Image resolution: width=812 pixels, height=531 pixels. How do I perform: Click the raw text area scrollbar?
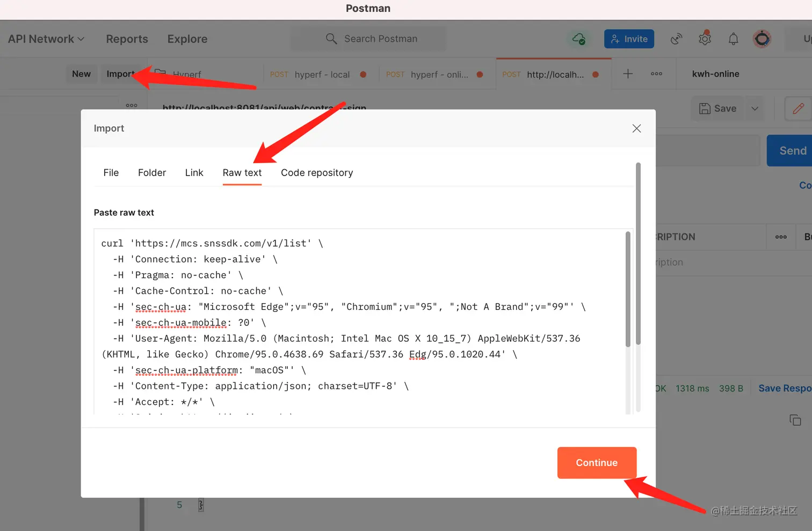(x=628, y=290)
